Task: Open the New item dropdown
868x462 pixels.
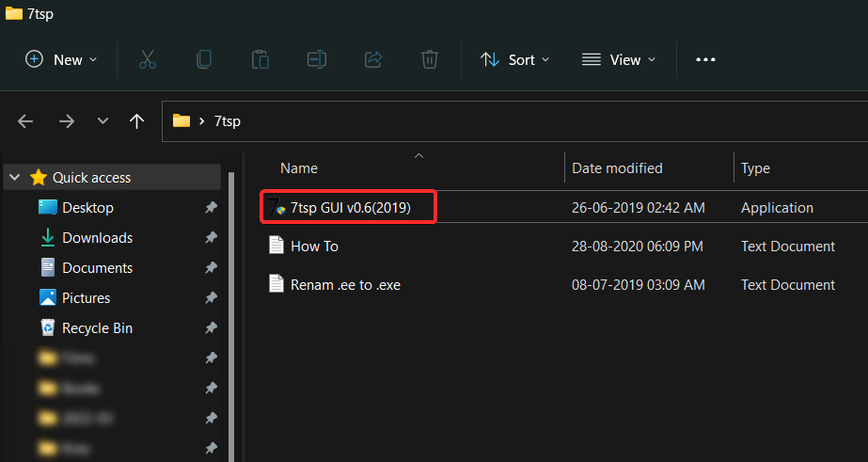Action: (61, 59)
